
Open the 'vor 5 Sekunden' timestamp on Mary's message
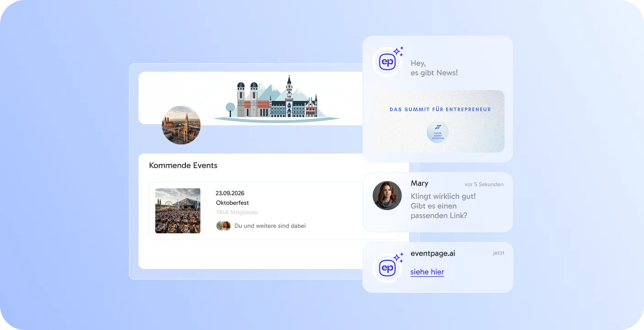click(483, 184)
